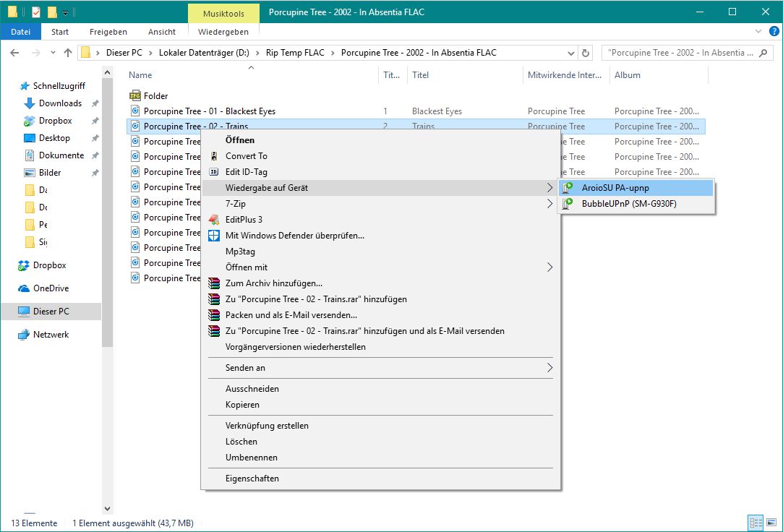The height and width of the screenshot is (532, 783).
Task: Click the Dokumente icon in sidebar
Action: tap(30, 155)
